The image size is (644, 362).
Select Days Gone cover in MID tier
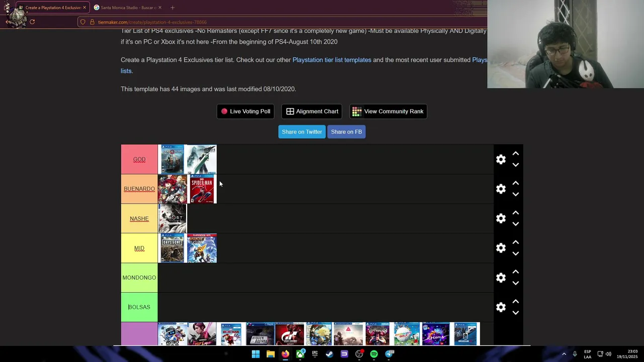(172, 248)
